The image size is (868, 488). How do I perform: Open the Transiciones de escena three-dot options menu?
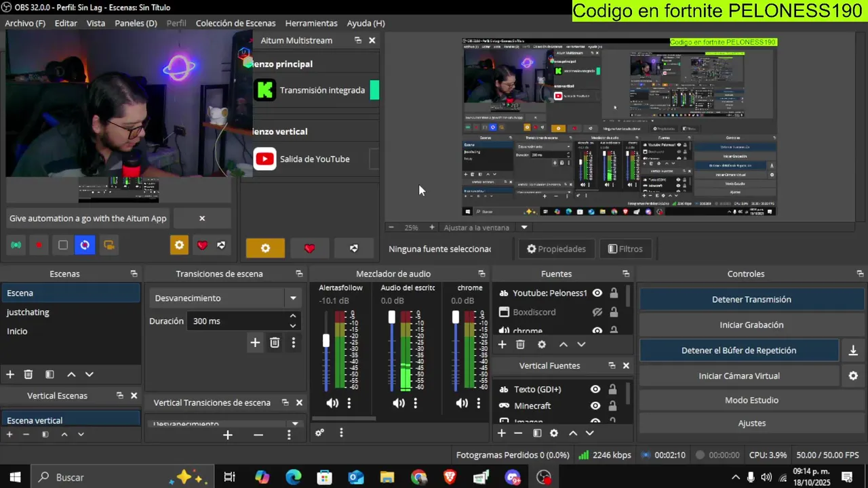tap(294, 343)
